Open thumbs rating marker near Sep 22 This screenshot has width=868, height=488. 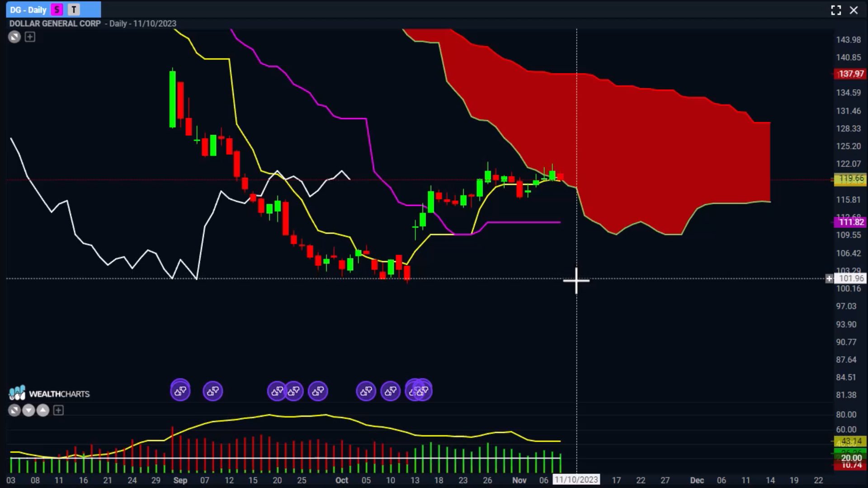point(294,391)
